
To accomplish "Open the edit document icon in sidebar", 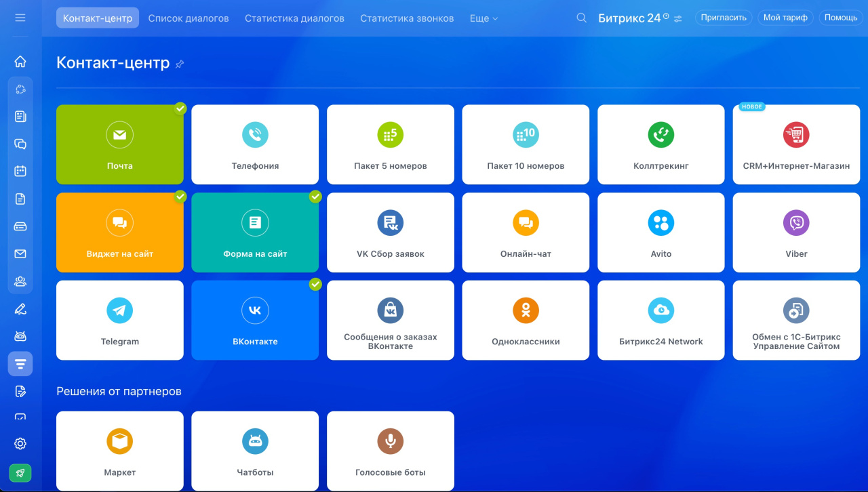I will click(20, 391).
